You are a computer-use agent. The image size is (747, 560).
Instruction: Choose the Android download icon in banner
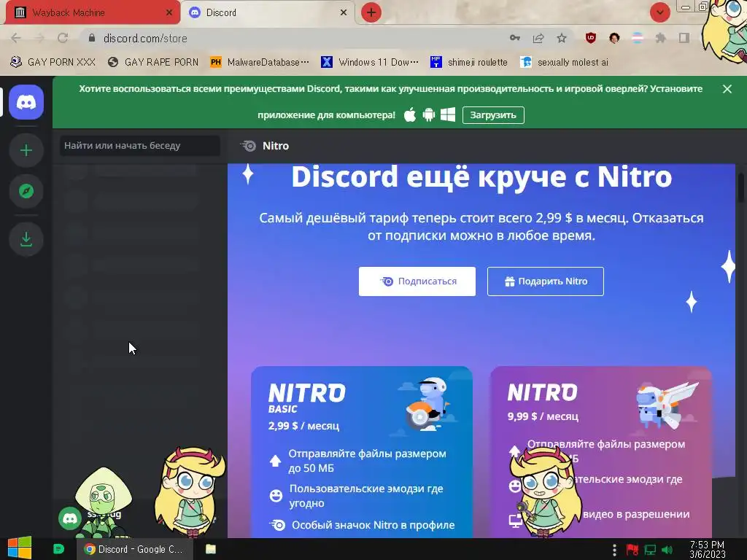coord(429,114)
